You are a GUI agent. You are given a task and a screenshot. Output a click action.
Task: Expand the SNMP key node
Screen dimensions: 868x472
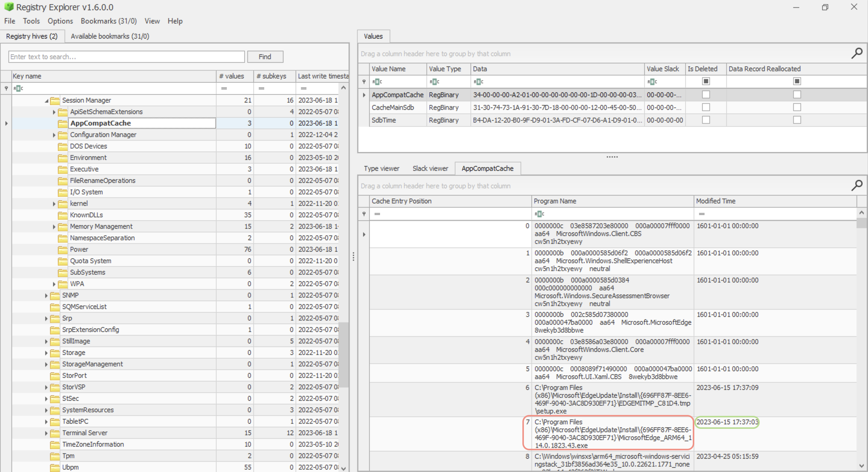46,295
